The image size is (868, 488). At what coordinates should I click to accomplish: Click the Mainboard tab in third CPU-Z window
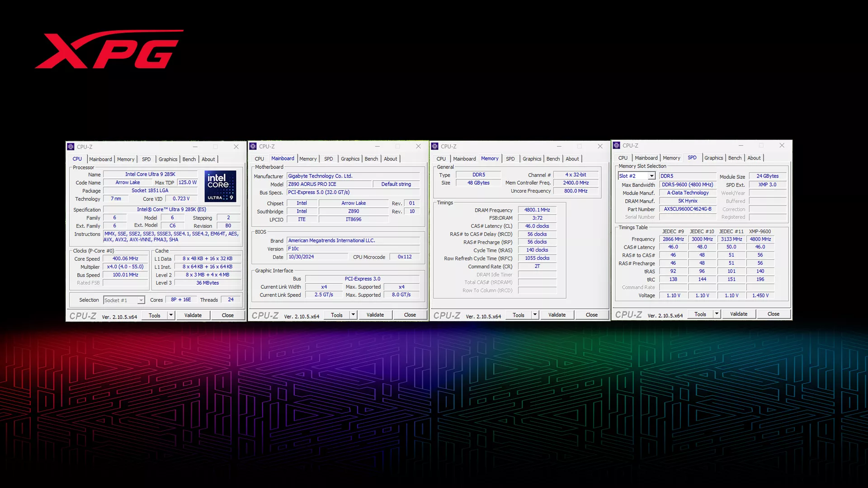tap(464, 159)
